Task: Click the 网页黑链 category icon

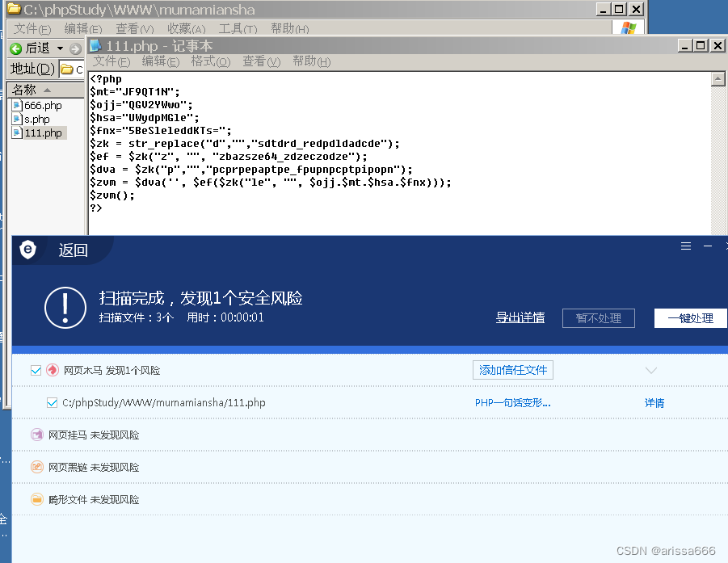Action: pos(36,467)
